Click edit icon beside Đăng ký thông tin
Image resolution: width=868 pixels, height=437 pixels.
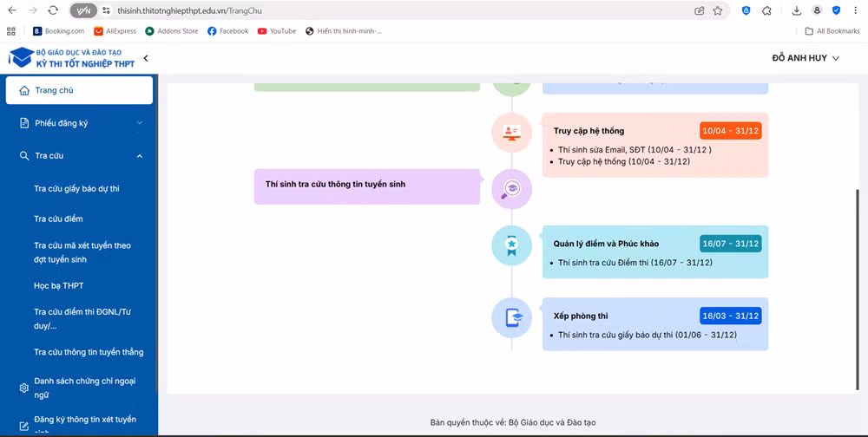23,426
